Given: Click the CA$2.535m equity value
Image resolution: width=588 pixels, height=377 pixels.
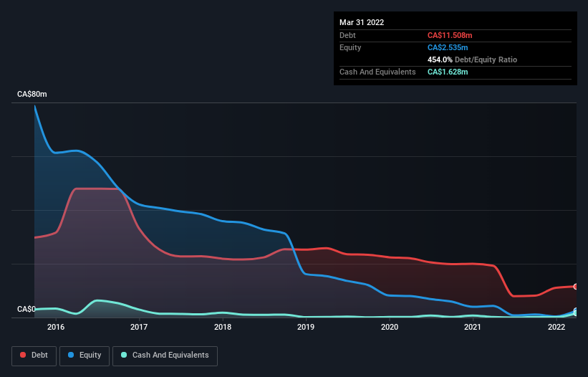Looking at the screenshot, I should (x=448, y=47).
